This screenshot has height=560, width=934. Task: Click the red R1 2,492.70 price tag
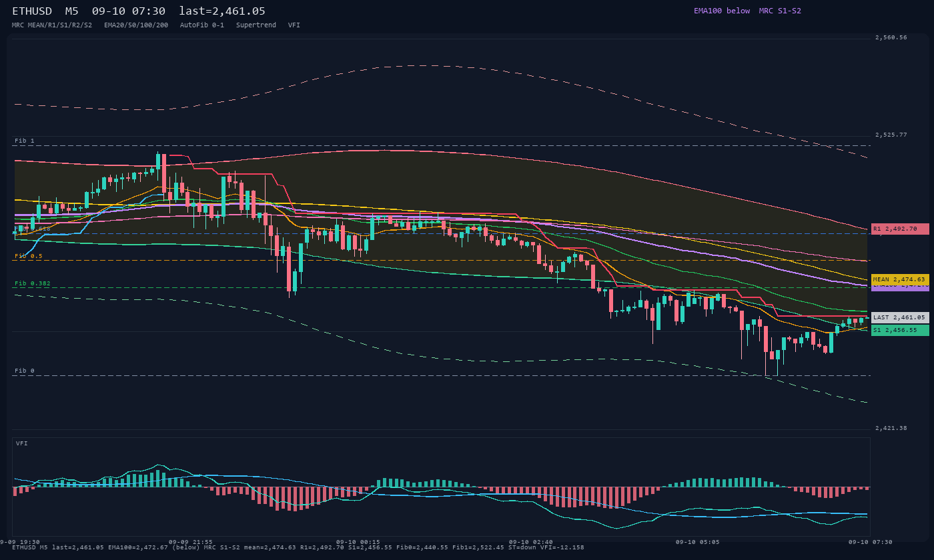pos(900,229)
